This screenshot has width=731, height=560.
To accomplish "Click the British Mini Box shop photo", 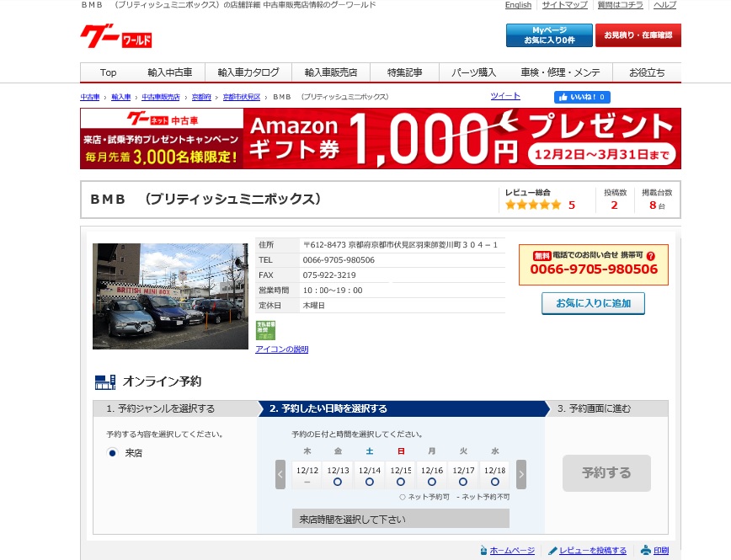I will coord(170,296).
